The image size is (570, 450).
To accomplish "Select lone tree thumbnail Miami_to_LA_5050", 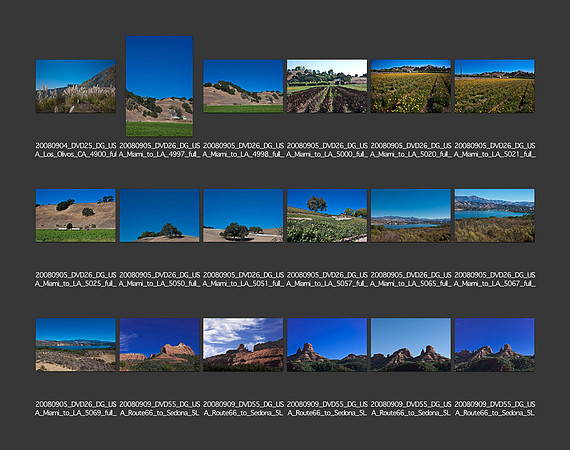I will (159, 215).
